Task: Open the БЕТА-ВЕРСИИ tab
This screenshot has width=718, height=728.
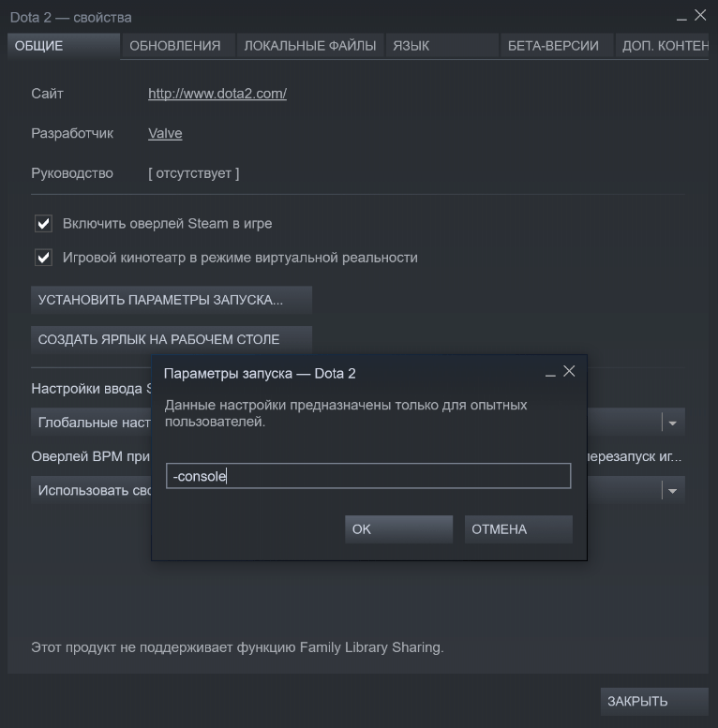Action: (x=557, y=46)
